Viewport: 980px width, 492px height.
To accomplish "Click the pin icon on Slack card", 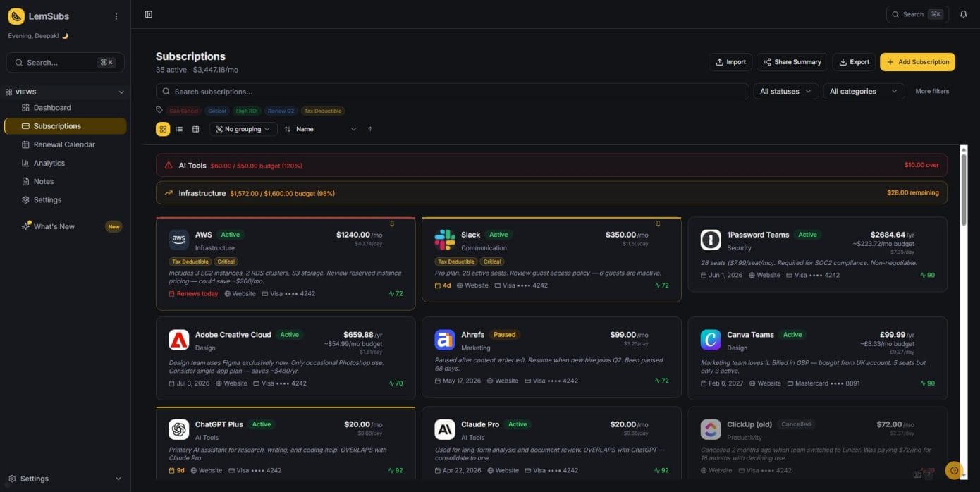I will point(658,224).
